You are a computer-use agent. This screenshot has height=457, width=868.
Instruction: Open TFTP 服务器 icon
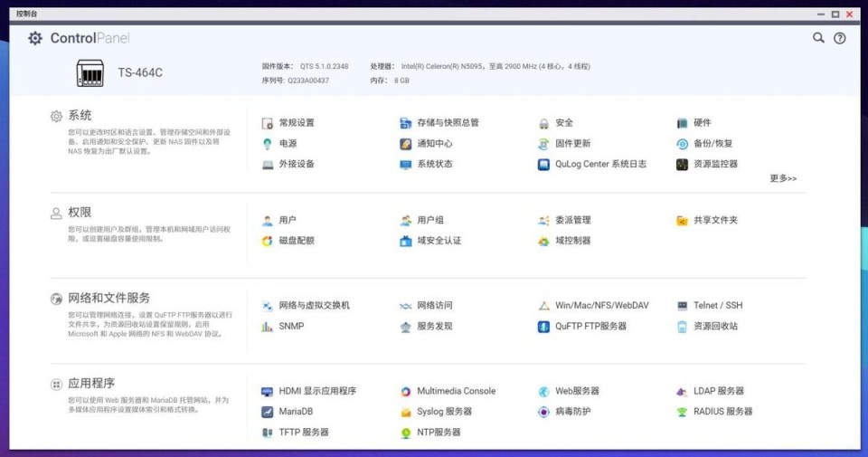268,432
